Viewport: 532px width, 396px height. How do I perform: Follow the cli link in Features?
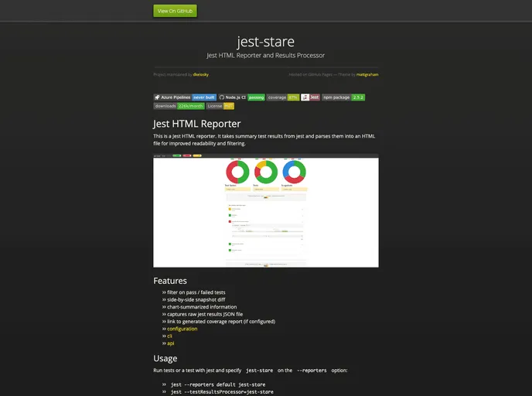click(169, 336)
